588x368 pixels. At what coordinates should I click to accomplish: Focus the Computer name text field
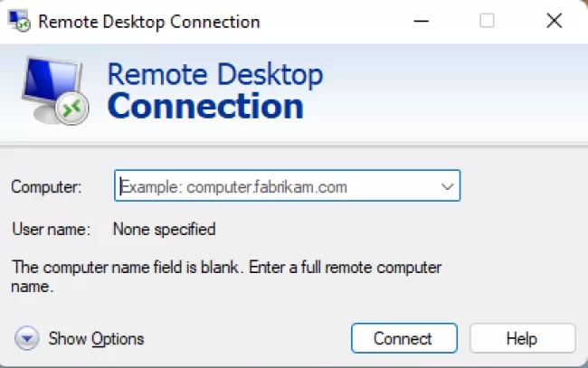pos(288,186)
